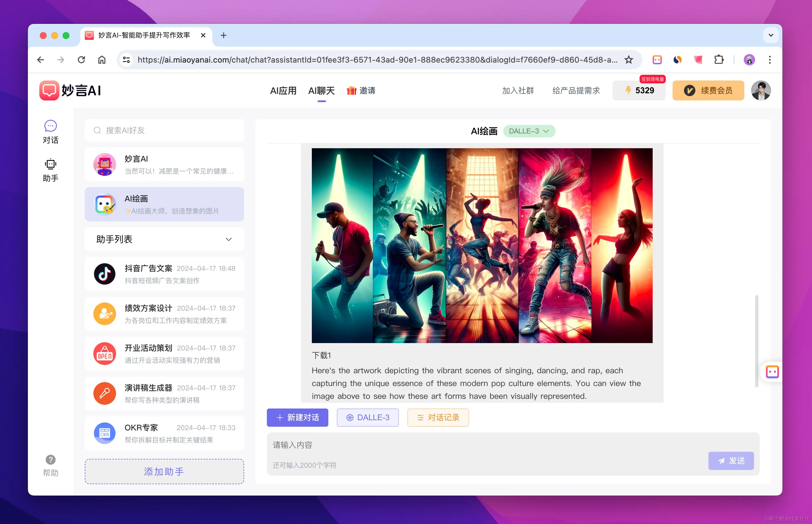
Task: Expand the DALLE-3 model dropdown in header
Action: pos(529,131)
